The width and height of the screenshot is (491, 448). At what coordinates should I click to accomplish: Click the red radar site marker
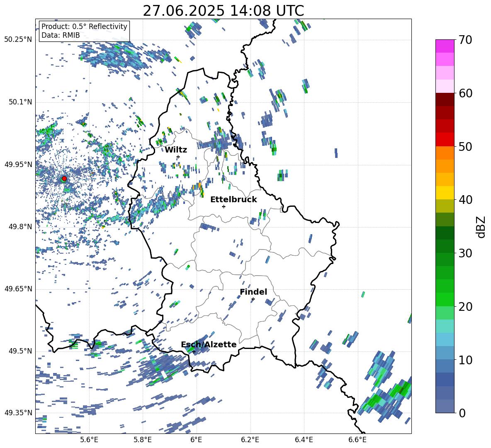pyautogui.click(x=64, y=179)
